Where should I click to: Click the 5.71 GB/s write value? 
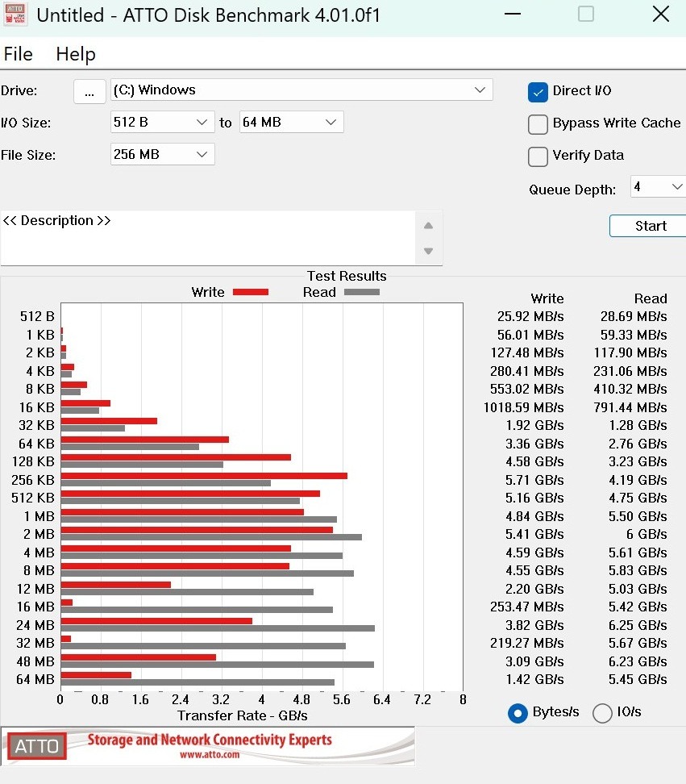click(x=534, y=480)
